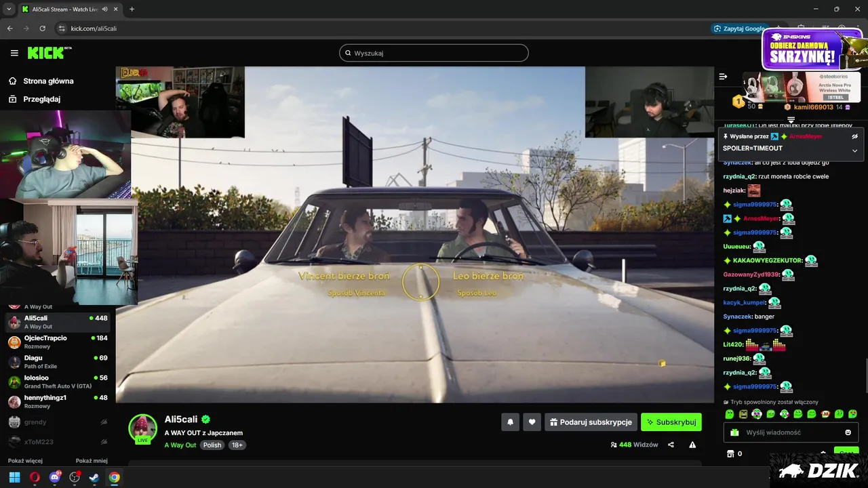Click the A Way Out category link
Image resolution: width=868 pixels, height=488 pixels.
(180, 445)
